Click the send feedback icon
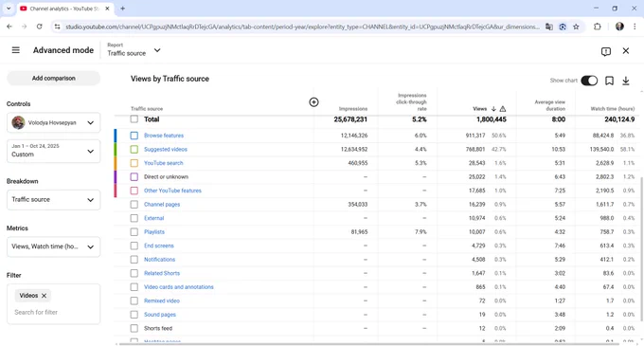The height and width of the screenshot is (346, 644). click(x=606, y=51)
